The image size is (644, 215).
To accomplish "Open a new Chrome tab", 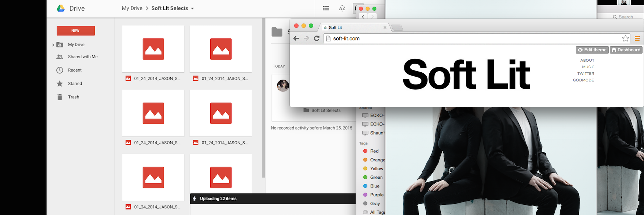I will 397,28.
